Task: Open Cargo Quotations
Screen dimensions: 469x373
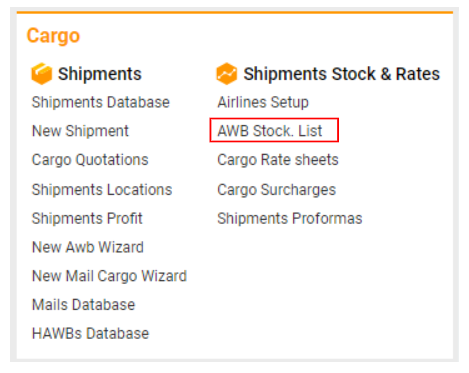Action: 90,160
